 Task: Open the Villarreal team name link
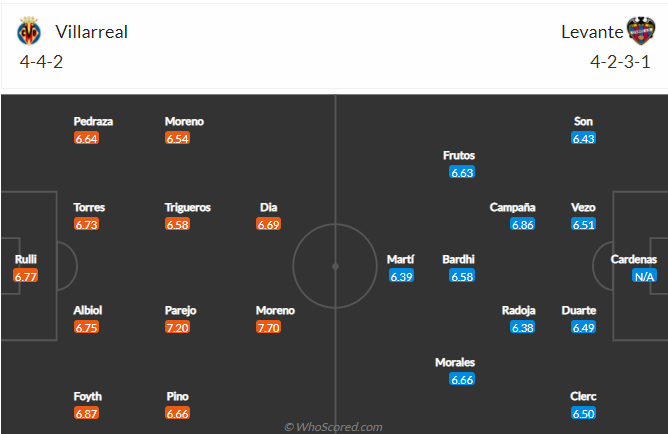(x=92, y=32)
